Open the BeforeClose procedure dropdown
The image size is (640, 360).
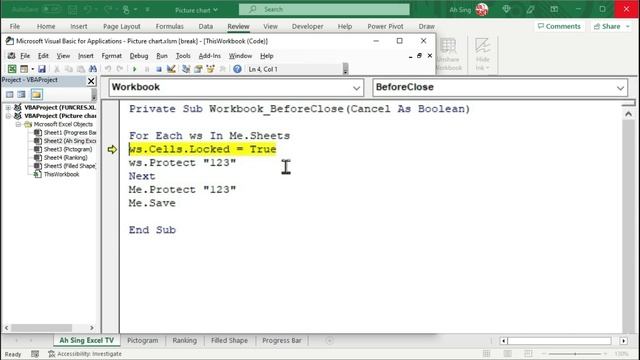(x=620, y=88)
